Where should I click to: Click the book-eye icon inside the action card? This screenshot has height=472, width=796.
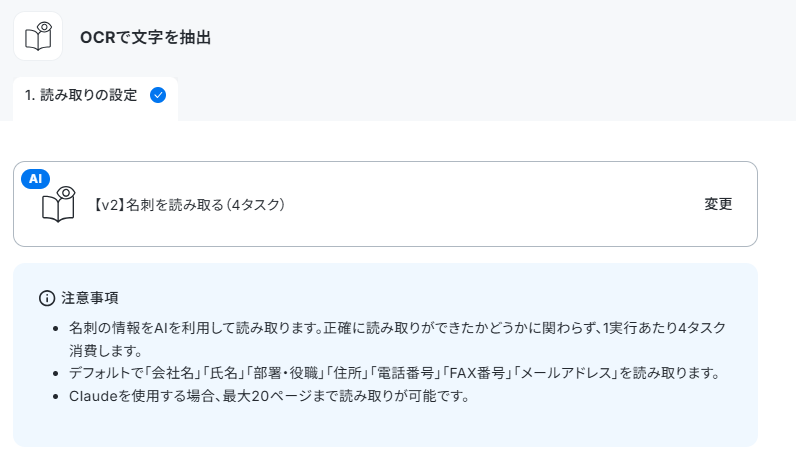[x=58, y=204]
